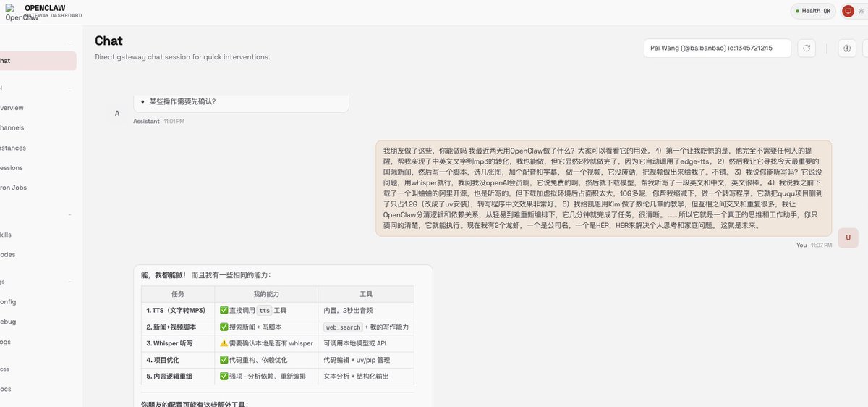Click '代码重构、依赖优化' table cell
Screen dimensions: 868x407
tap(266, 360)
